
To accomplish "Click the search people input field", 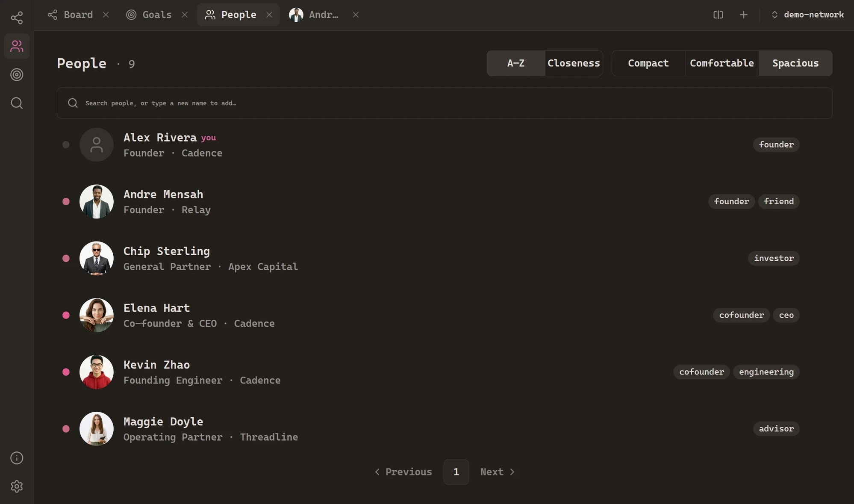I will pos(445,103).
